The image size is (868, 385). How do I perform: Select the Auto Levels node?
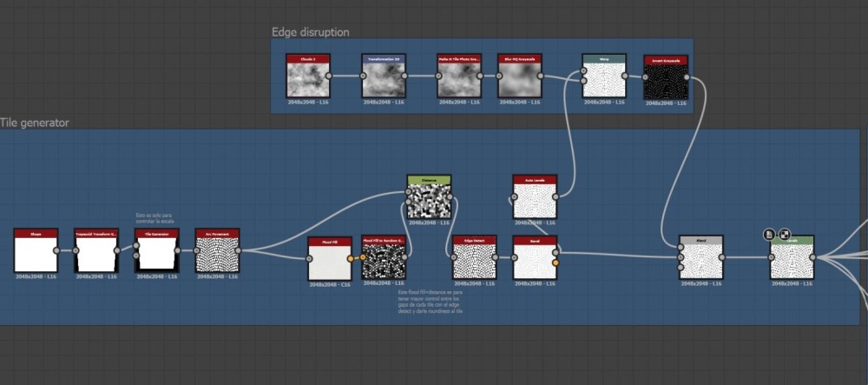(535, 197)
